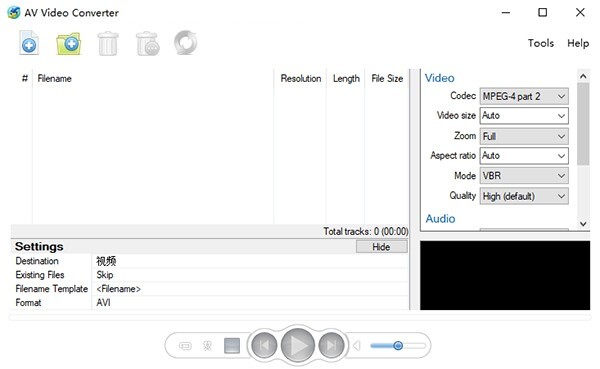The width and height of the screenshot is (600, 369).
Task: Click the Destination setting value
Action: (x=250, y=261)
